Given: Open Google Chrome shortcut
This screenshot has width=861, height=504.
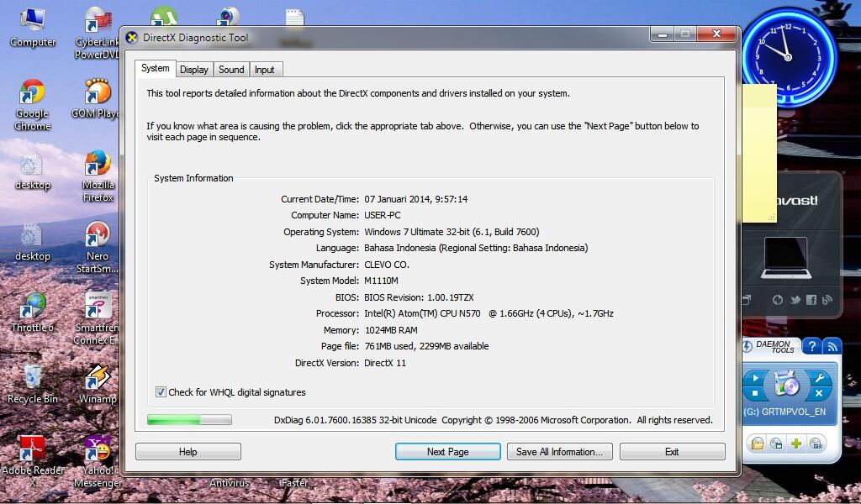Looking at the screenshot, I should pos(33,104).
